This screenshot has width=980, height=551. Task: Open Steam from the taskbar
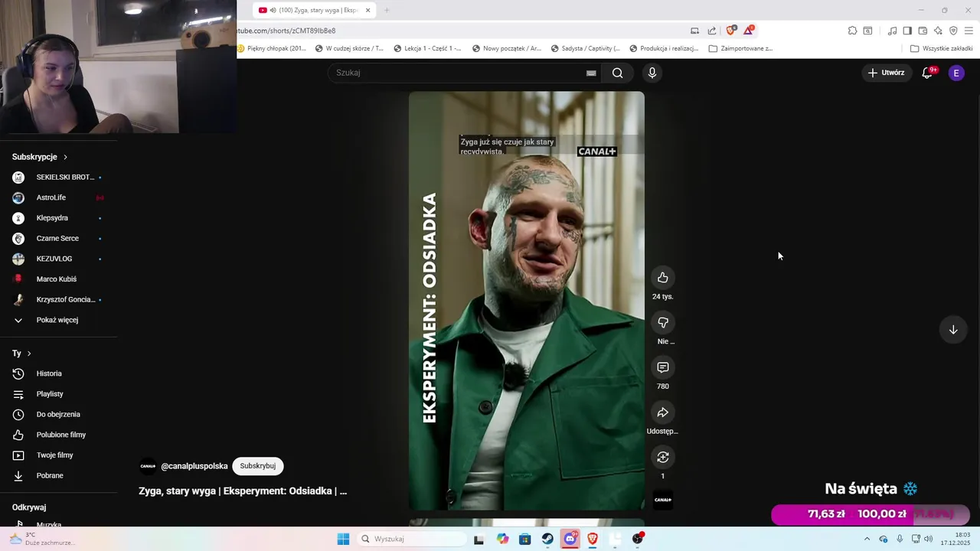coord(547,539)
